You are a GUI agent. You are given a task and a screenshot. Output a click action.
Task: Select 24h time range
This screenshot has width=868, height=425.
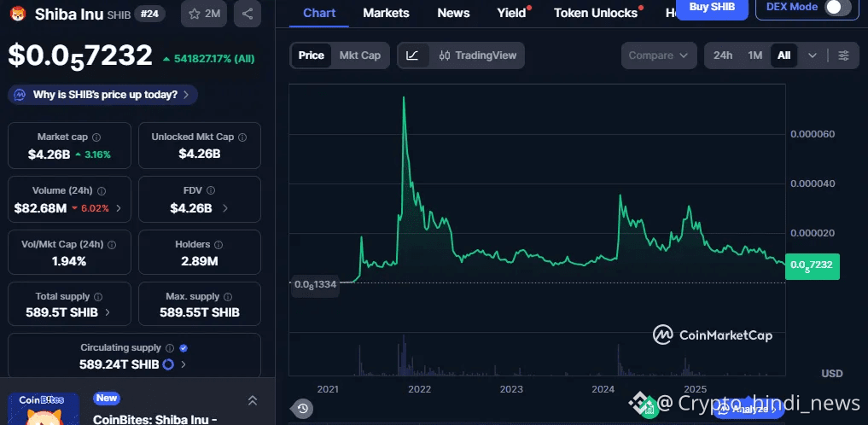click(723, 55)
